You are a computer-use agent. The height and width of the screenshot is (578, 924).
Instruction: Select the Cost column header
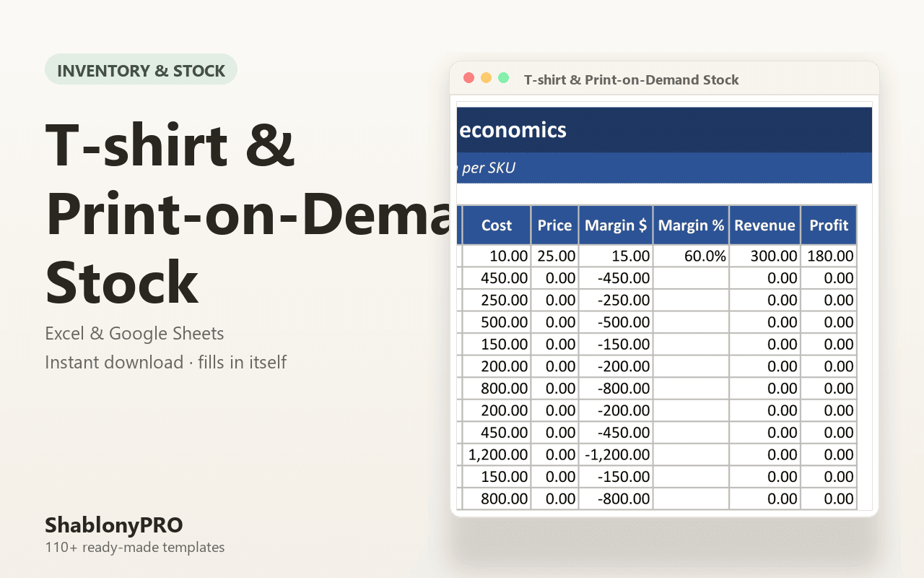(497, 225)
